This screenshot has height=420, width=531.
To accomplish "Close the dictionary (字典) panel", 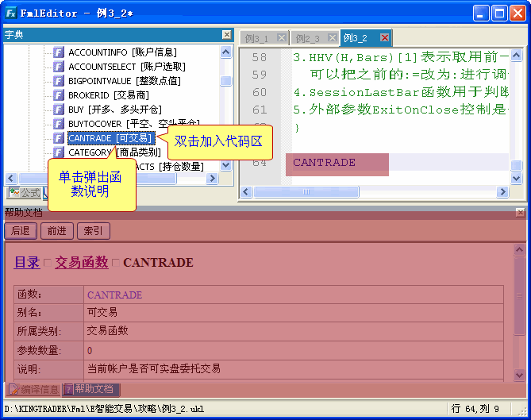I will 227,35.
